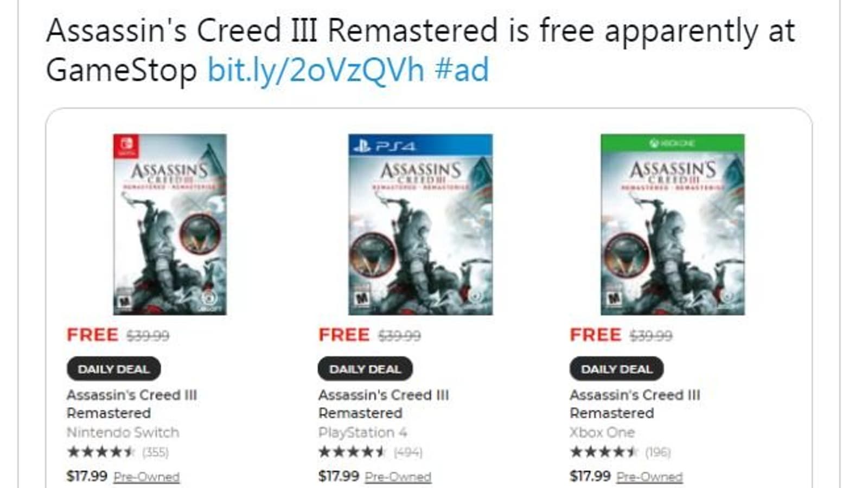Click Pre-Owned link for Xbox One version

pyautogui.click(x=650, y=477)
